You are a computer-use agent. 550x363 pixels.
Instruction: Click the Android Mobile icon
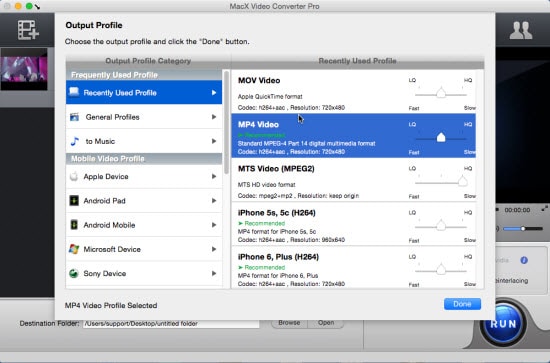(x=74, y=225)
